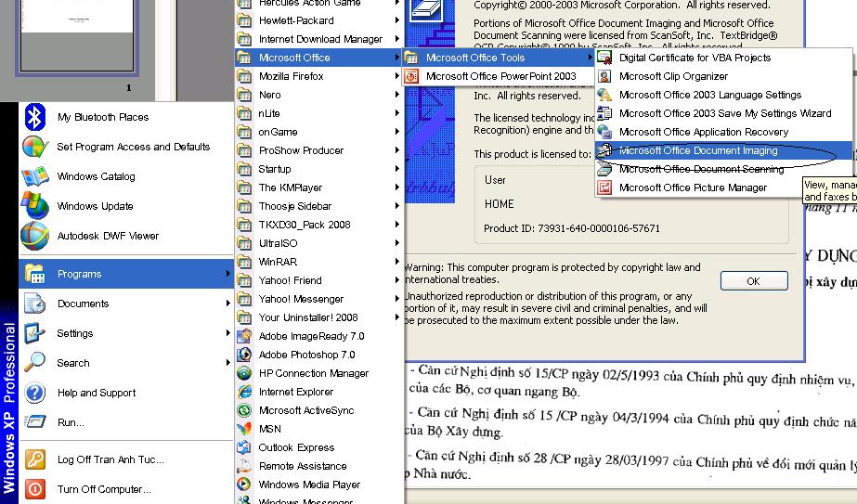Expand the ProShow Producer submenu arrow
Viewport: 857px width, 504px height.
pos(397,150)
